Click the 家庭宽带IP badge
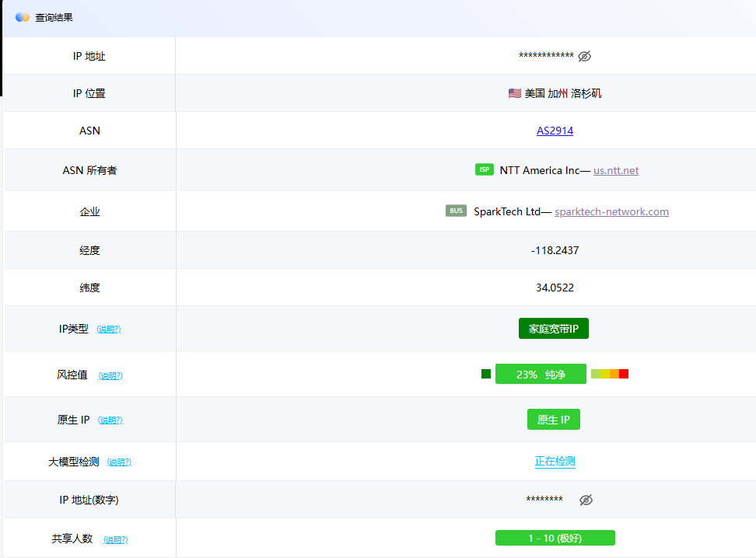756x558 pixels. (x=554, y=329)
